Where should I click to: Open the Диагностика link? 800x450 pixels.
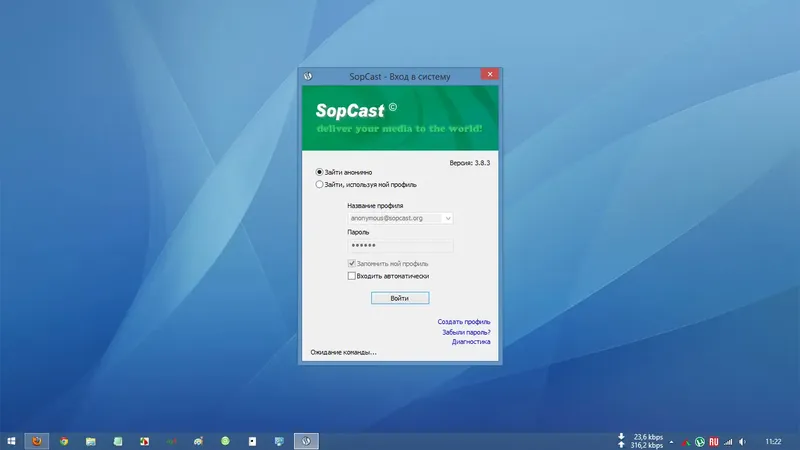tap(471, 342)
